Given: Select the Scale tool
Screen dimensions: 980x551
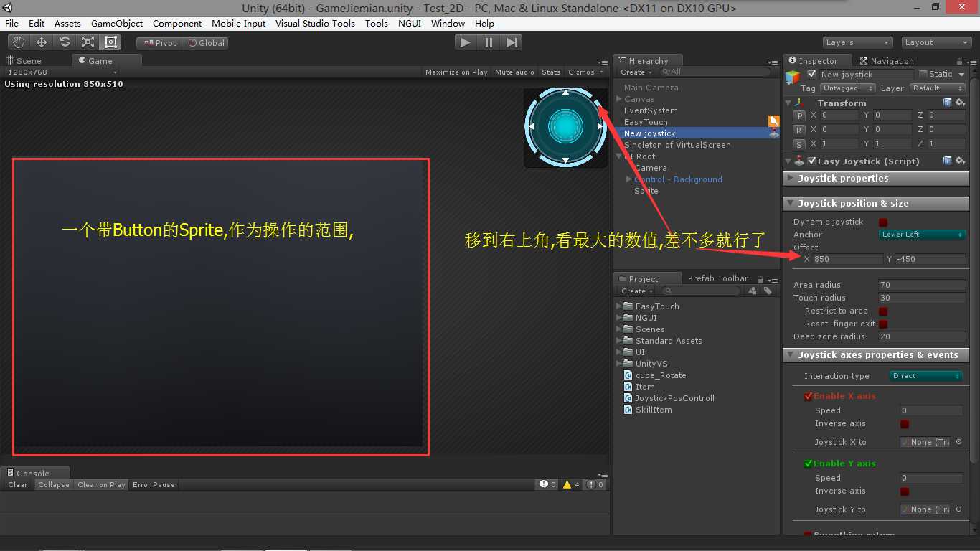Looking at the screenshot, I should click(x=87, y=42).
